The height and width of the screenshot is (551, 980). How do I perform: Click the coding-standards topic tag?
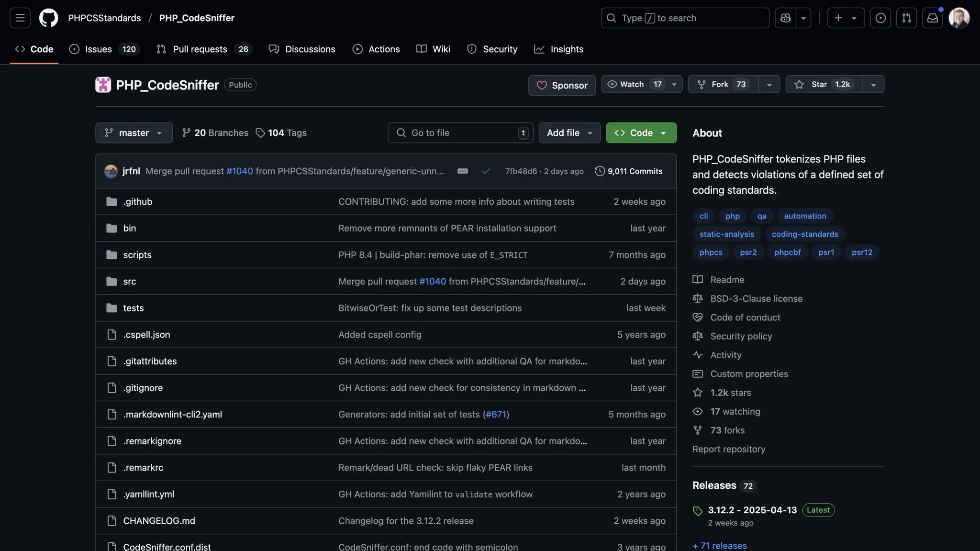805,234
